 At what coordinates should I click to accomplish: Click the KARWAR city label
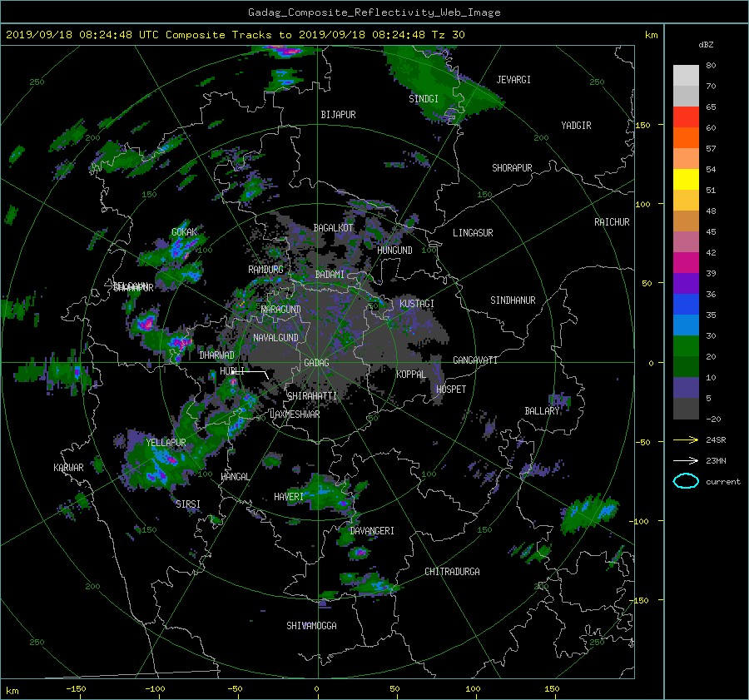68,468
